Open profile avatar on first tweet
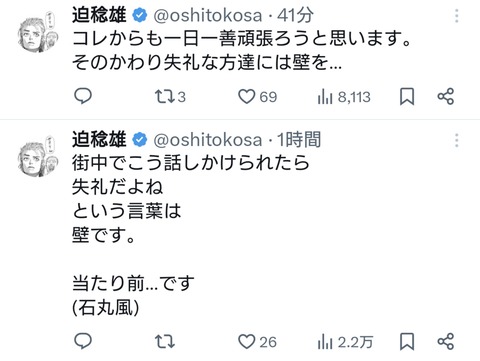This screenshot has width=480, height=361. pos(38,32)
